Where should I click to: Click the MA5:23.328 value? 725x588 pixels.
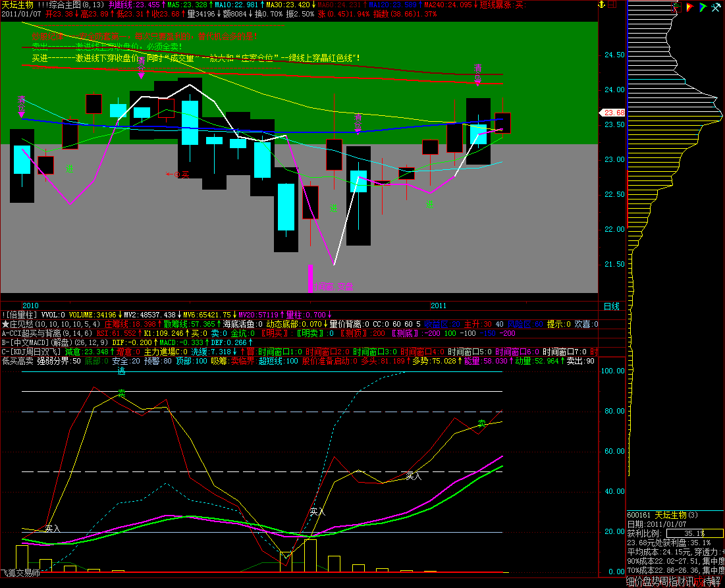(187, 5)
